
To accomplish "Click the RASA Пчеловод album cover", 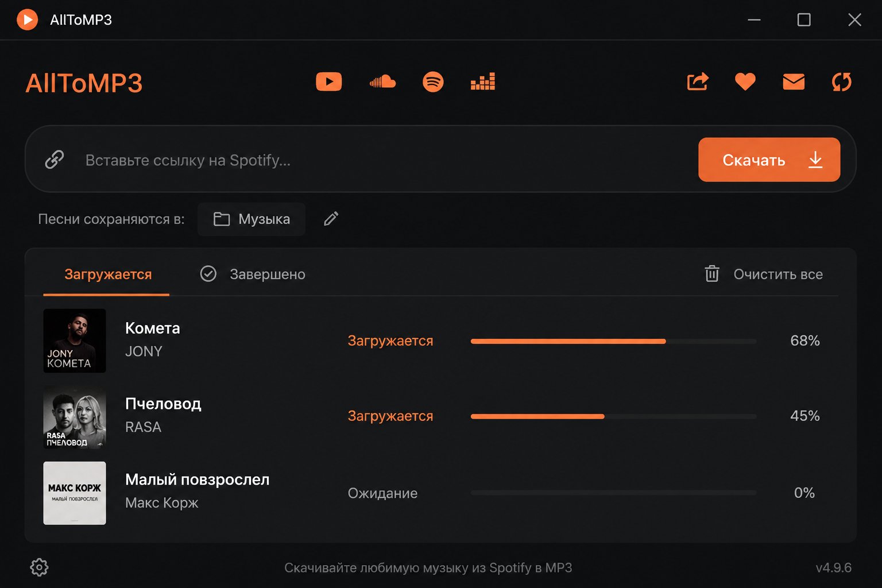I will click(x=75, y=416).
